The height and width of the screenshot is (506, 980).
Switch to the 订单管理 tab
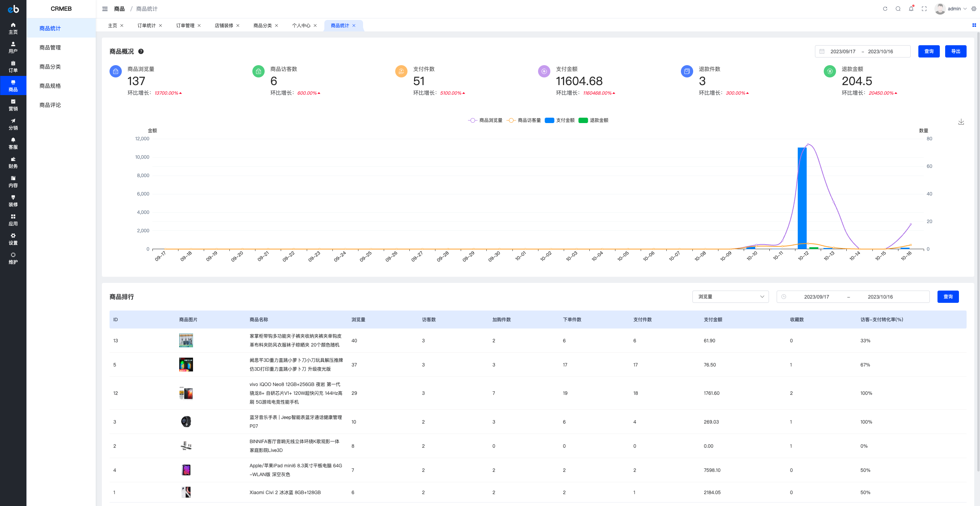click(185, 26)
